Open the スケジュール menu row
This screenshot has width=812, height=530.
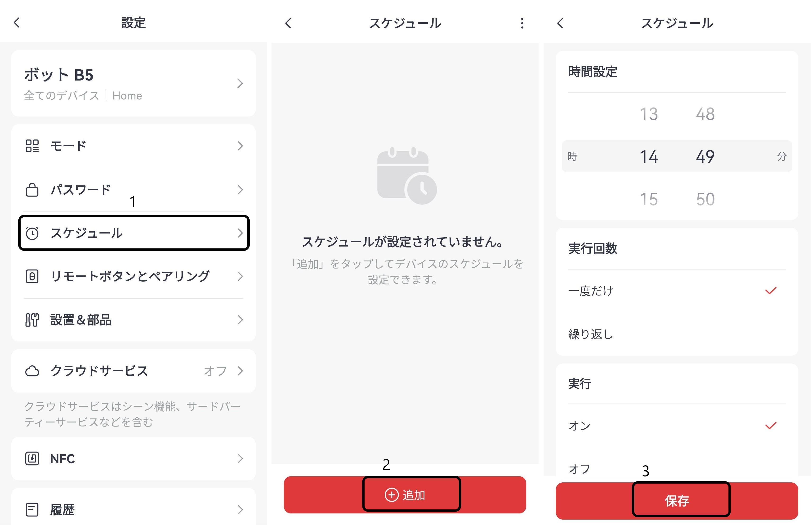(x=134, y=233)
